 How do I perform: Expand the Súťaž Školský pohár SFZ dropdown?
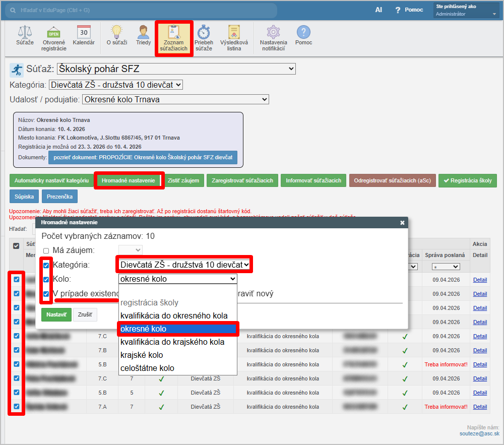(176, 69)
